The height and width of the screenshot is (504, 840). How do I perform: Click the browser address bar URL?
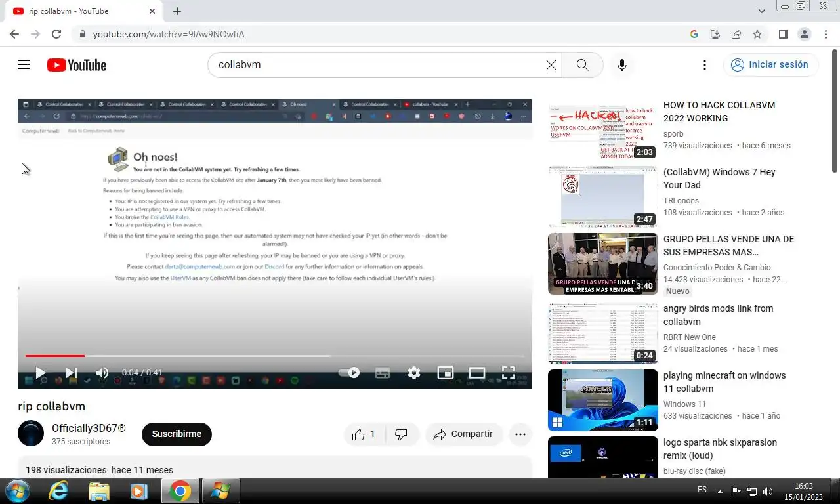169,34
